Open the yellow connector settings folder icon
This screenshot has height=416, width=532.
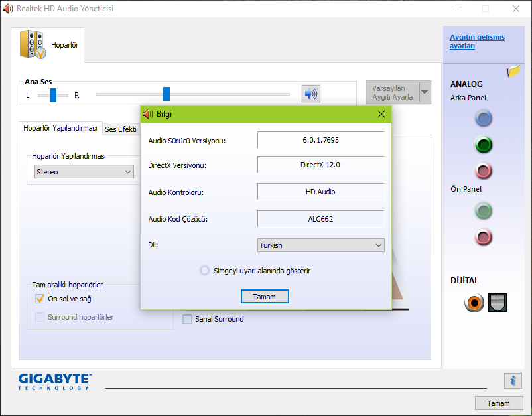(x=513, y=71)
